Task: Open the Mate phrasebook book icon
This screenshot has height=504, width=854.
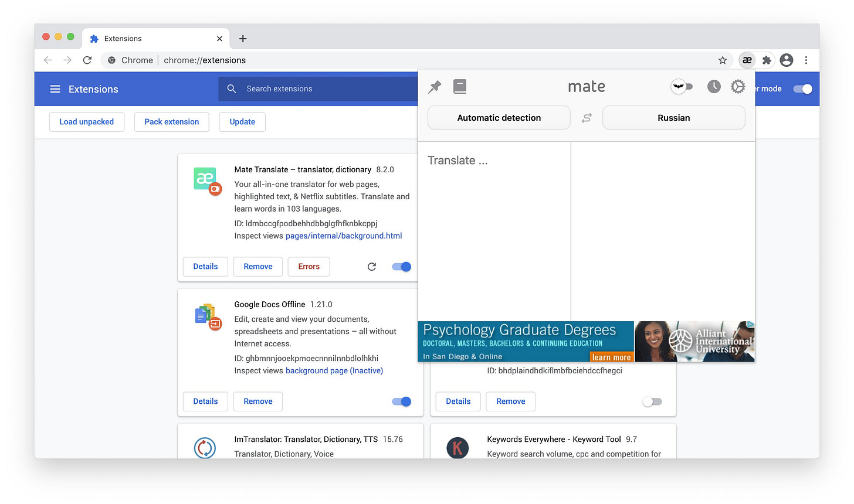Action: coord(460,87)
